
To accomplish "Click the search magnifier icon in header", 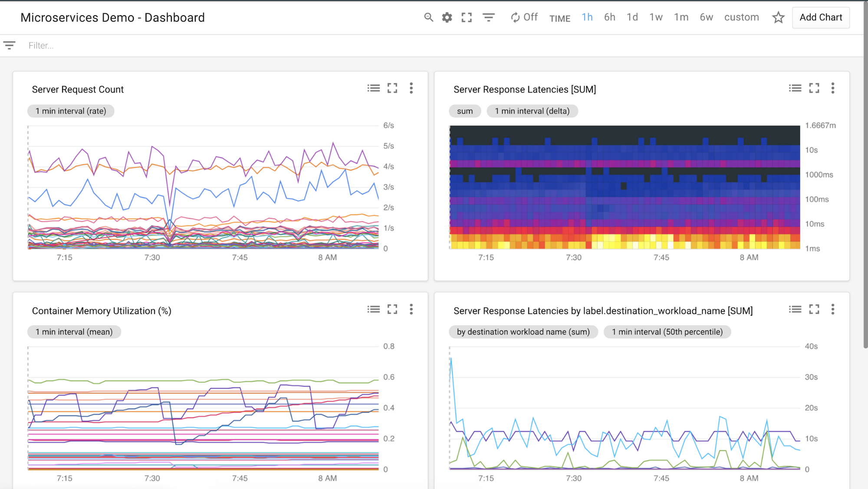I will tap(428, 17).
